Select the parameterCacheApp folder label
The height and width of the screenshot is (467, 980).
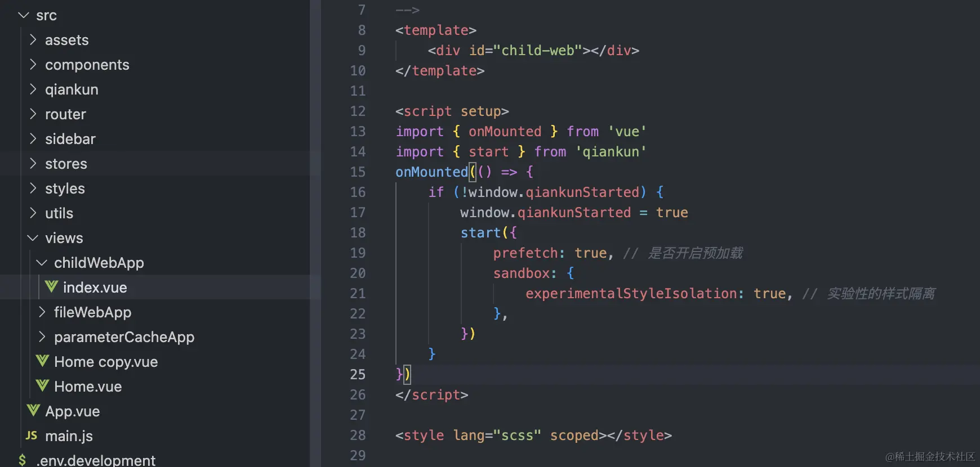[x=124, y=337]
